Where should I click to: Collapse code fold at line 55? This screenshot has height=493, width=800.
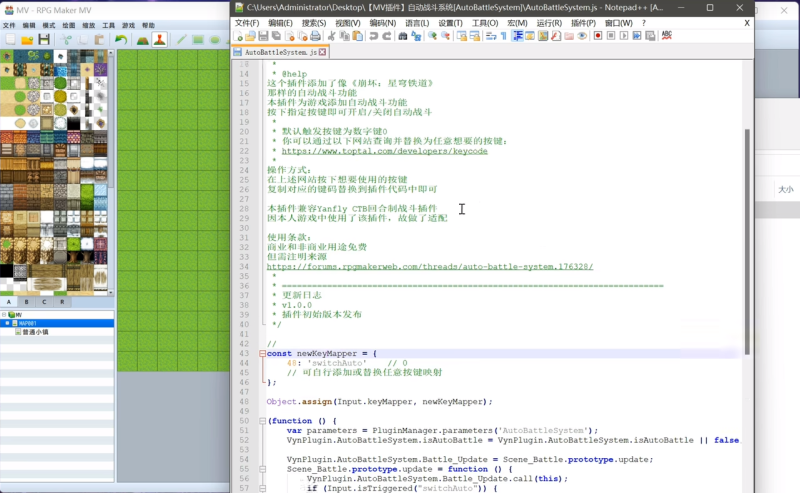pos(262,469)
